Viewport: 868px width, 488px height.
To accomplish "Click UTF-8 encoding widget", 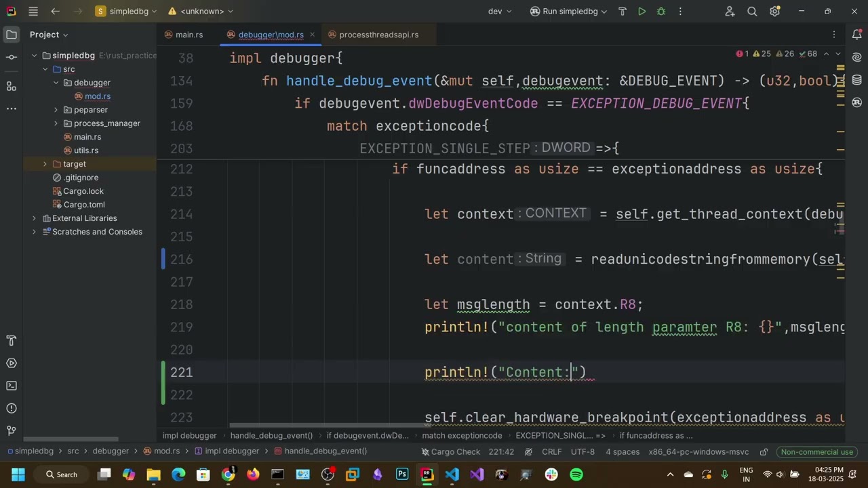I will click(x=583, y=452).
